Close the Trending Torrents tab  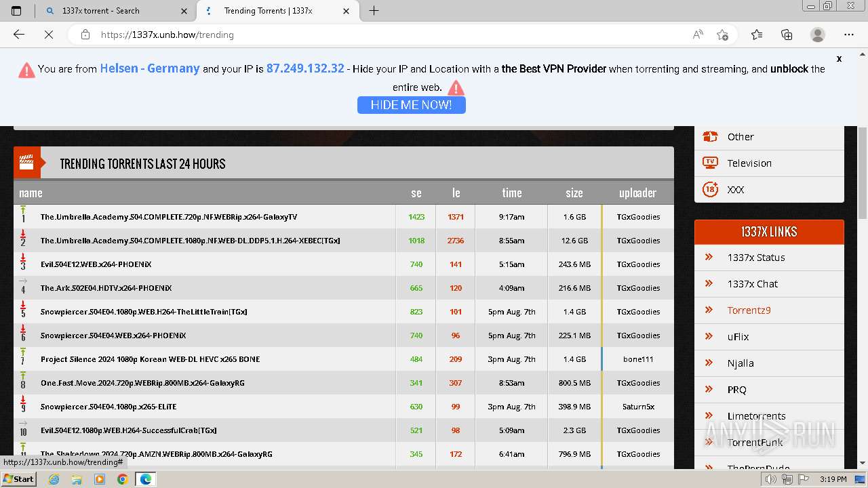pyautogui.click(x=347, y=11)
